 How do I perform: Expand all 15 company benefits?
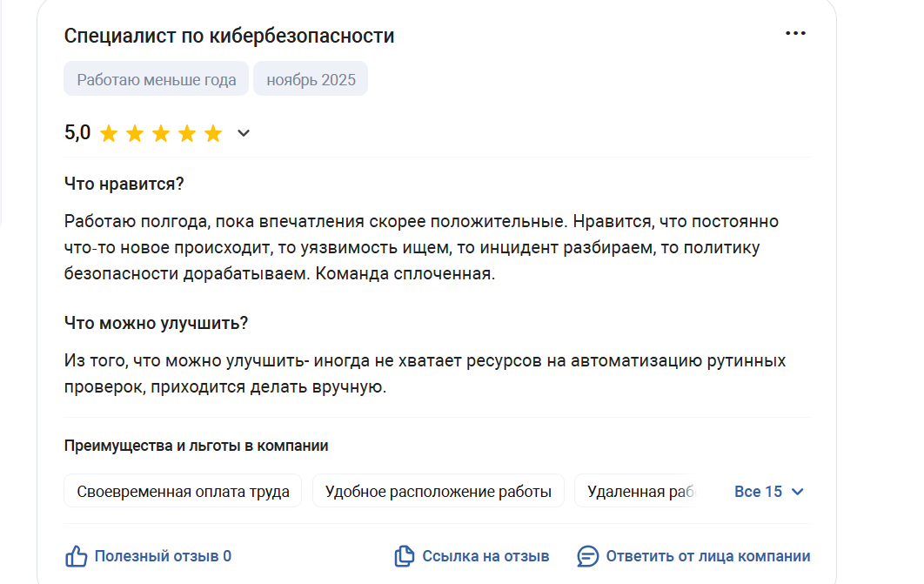point(759,492)
